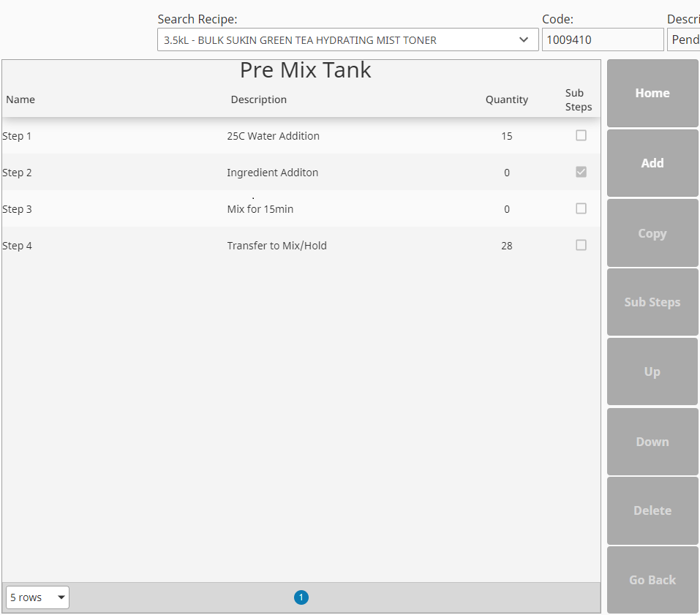The width and height of the screenshot is (700, 615).
Task: Move the step Down
Action: 652,442
